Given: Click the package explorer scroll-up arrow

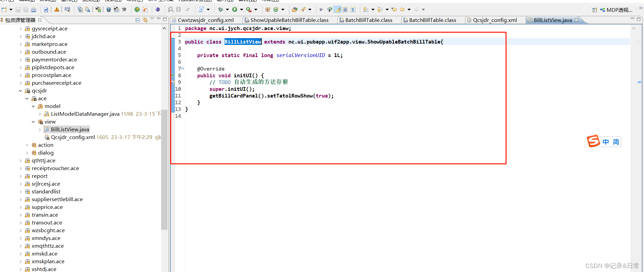Looking at the screenshot, I should click(x=164, y=28).
